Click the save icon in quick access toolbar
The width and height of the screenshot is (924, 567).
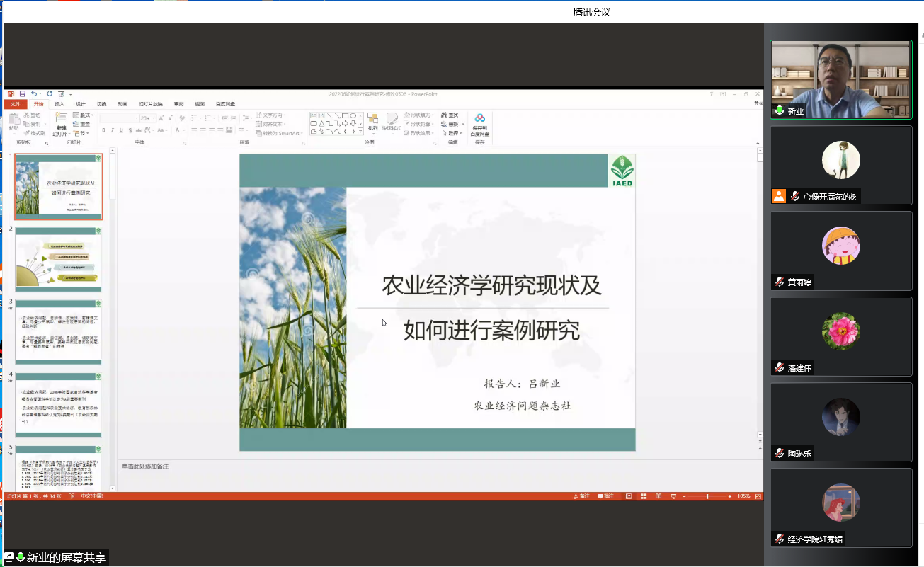click(23, 94)
